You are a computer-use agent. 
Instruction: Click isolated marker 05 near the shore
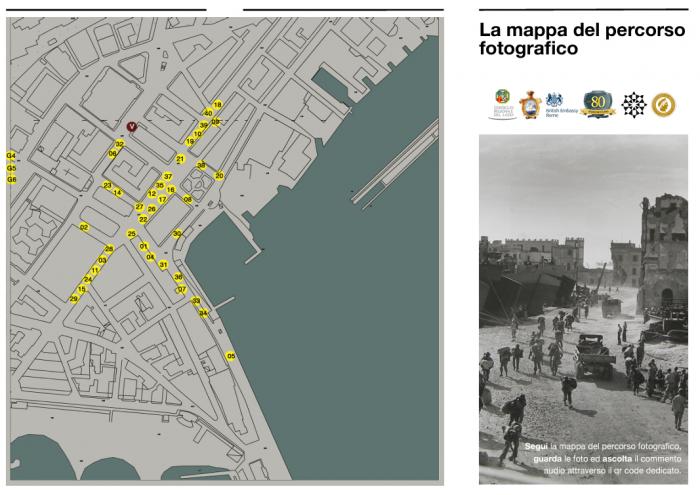tap(230, 356)
